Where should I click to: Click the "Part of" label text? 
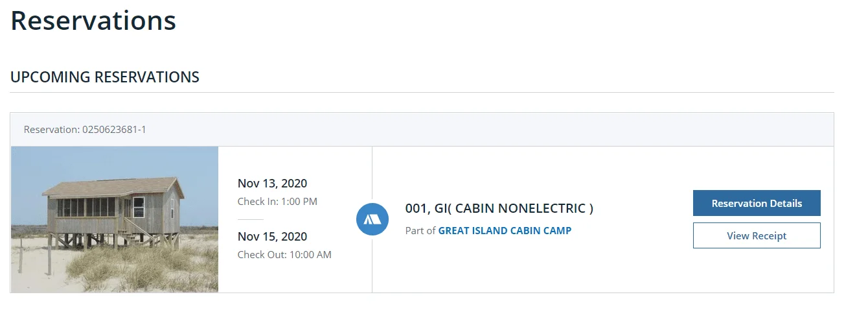click(x=420, y=230)
